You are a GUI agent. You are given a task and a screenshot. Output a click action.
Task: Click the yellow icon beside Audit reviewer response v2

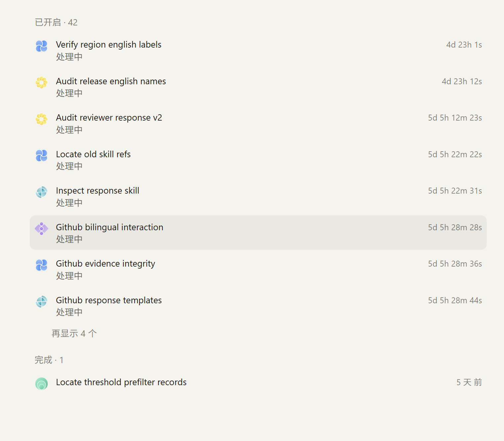[x=41, y=119]
